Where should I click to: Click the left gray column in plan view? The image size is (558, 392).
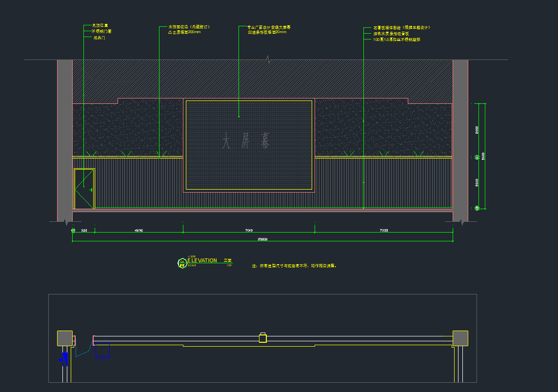point(65,338)
